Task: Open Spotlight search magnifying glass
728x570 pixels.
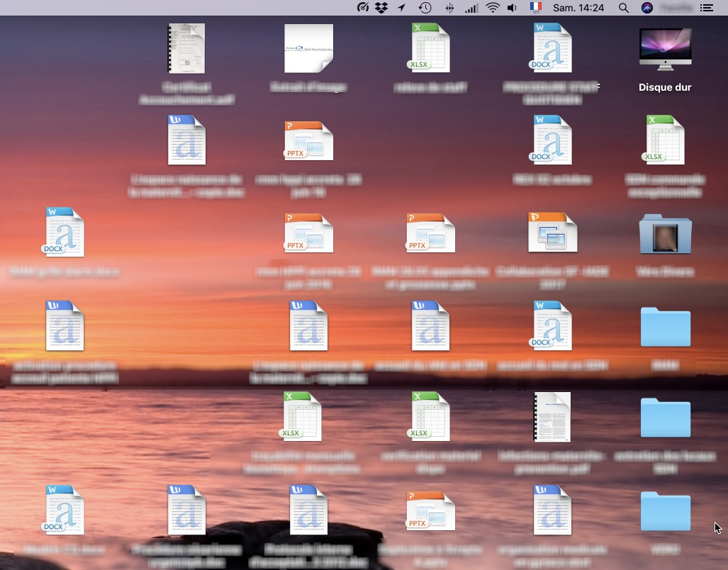Action: coord(624,8)
